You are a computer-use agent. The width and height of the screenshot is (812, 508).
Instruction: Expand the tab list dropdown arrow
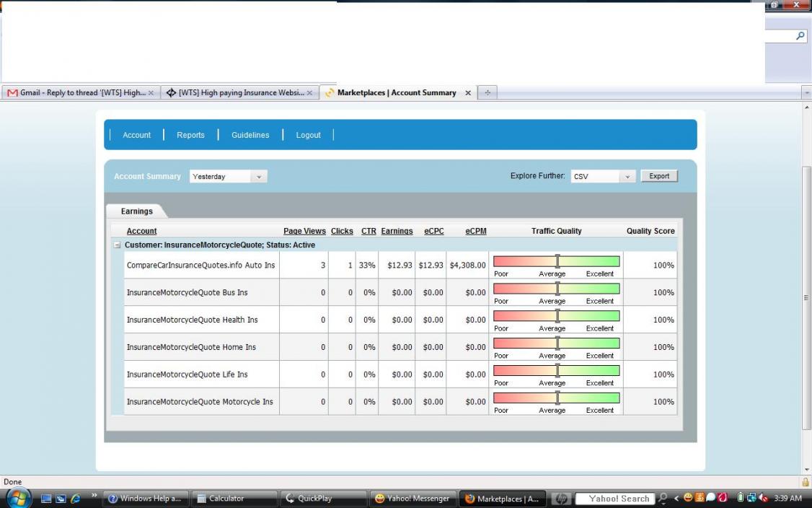coord(806,93)
